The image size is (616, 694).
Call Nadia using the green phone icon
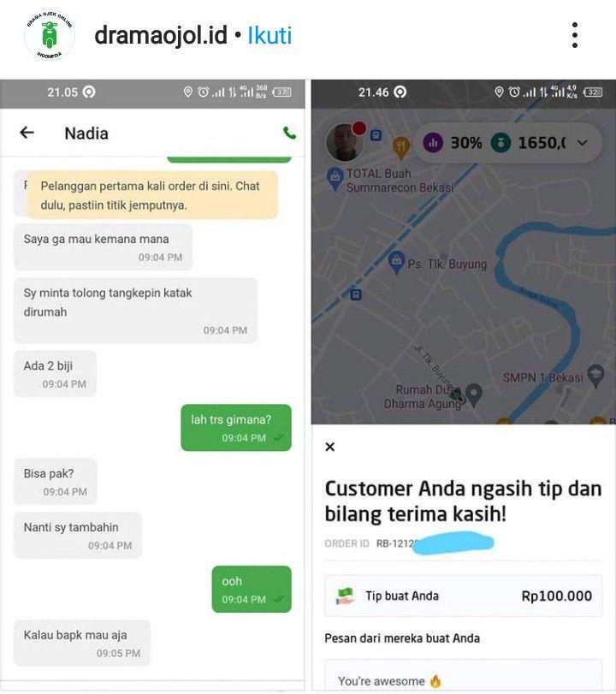[x=289, y=133]
